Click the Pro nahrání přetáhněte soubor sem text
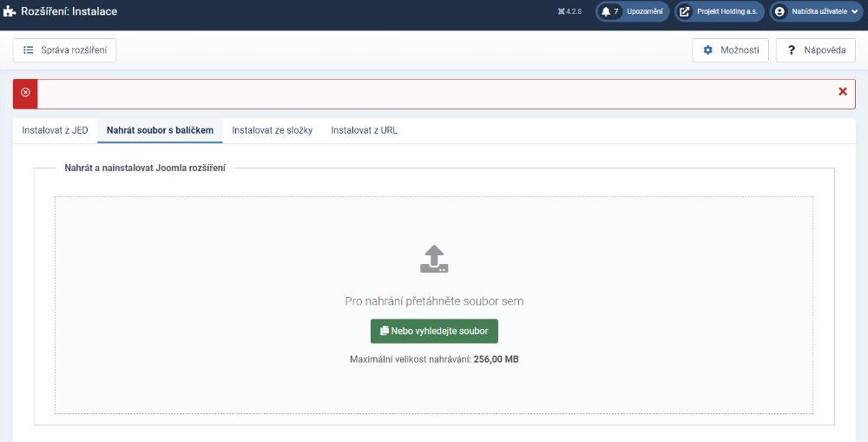868x442 pixels. coord(434,301)
